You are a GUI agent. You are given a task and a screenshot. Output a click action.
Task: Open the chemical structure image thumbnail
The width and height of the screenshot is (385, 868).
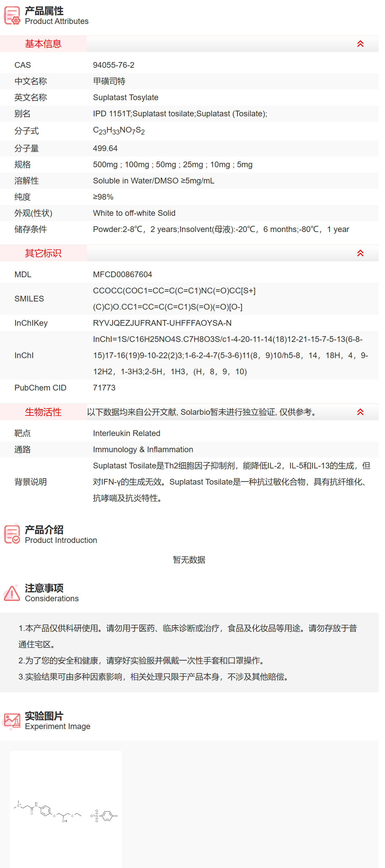point(66,809)
